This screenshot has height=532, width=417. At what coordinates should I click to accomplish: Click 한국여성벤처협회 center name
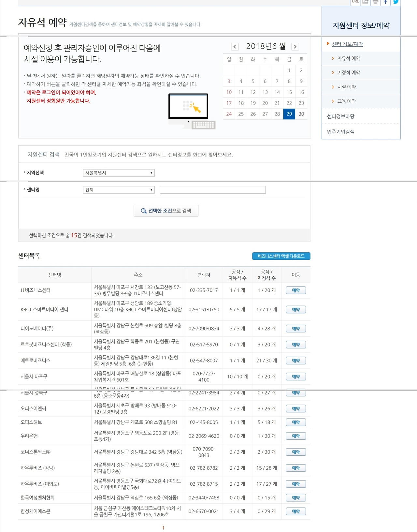(x=38, y=498)
